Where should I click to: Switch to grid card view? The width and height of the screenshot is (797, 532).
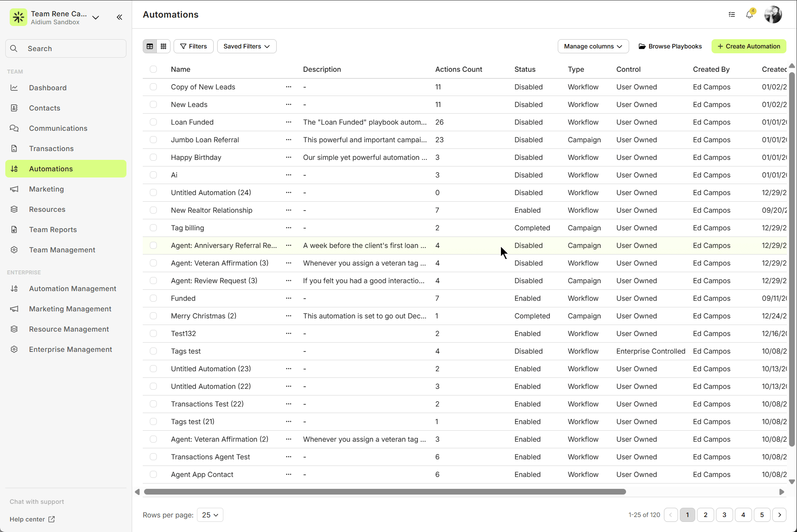pyautogui.click(x=163, y=46)
